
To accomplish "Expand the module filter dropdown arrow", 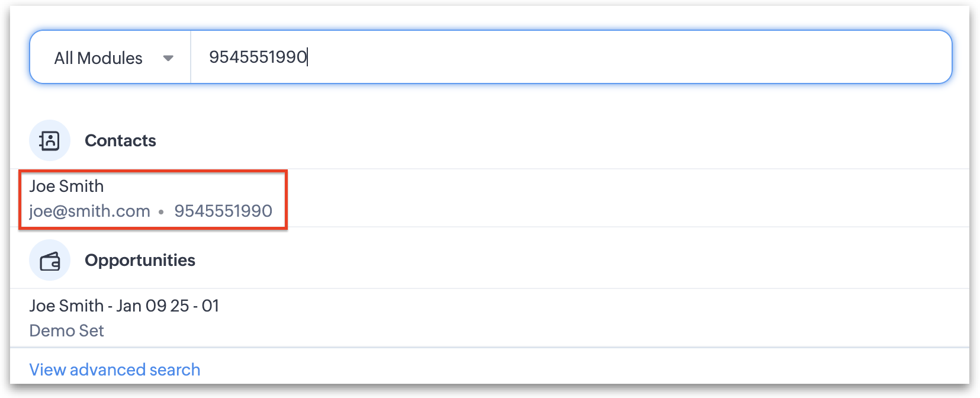I will click(x=168, y=58).
